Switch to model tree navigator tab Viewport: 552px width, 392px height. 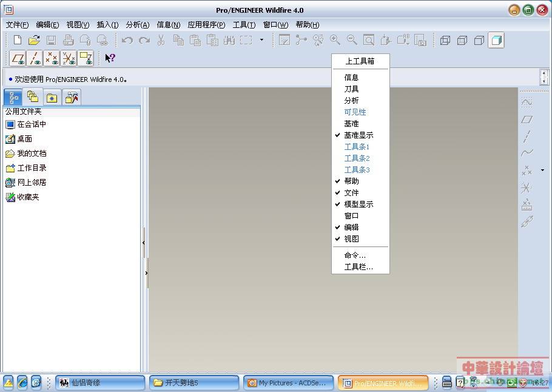pyautogui.click(x=13, y=97)
